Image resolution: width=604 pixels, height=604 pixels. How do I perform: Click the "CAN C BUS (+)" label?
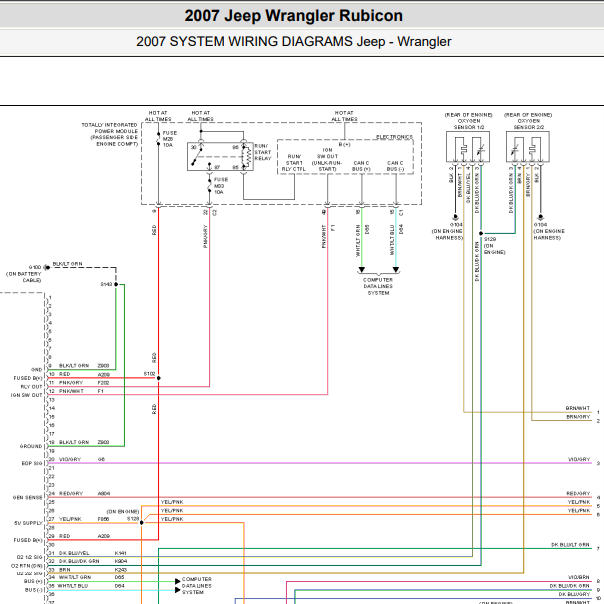coord(361,166)
